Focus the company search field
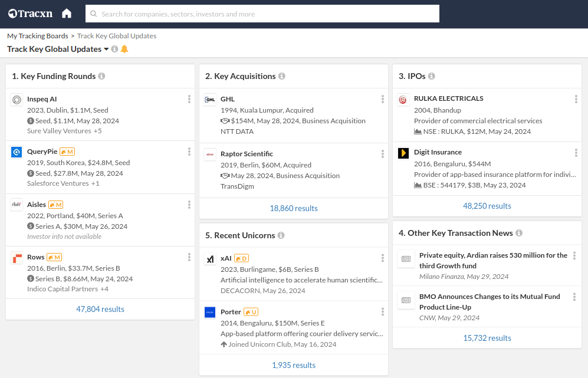This screenshot has width=588, height=378. pos(262,14)
